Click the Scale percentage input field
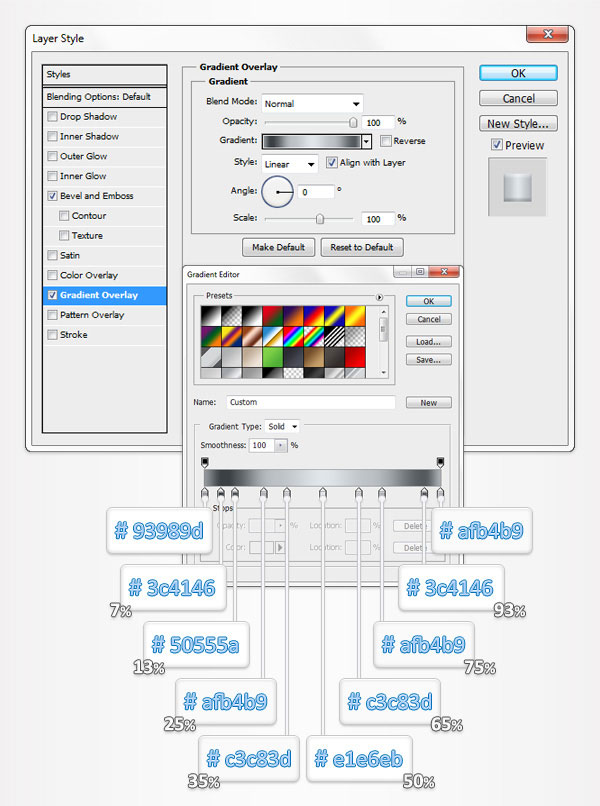 (x=378, y=219)
